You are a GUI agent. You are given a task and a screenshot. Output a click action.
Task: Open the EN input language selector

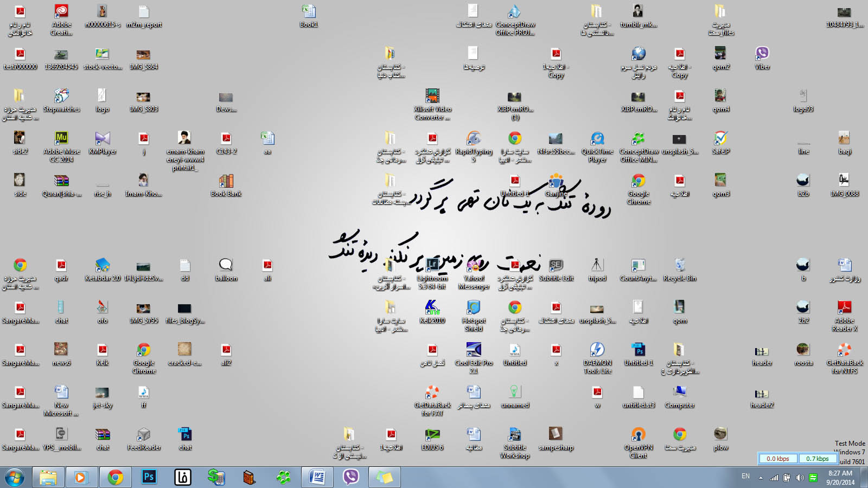pyautogui.click(x=745, y=476)
